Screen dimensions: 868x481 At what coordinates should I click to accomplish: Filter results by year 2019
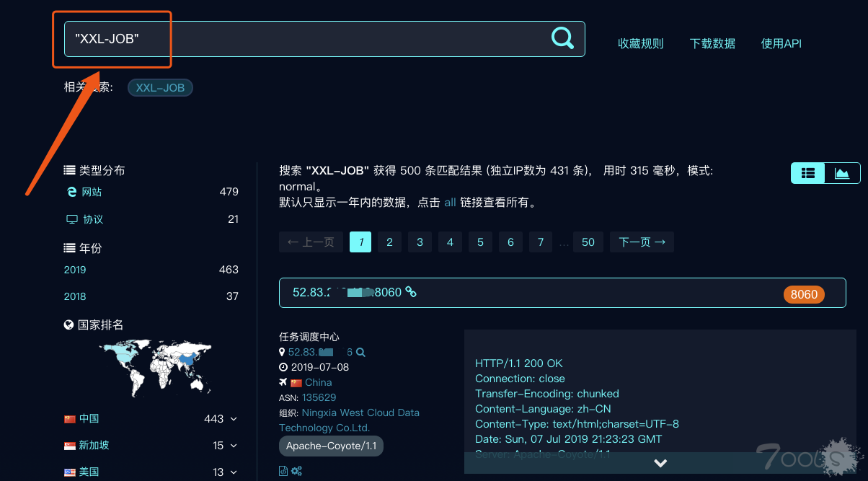click(75, 270)
